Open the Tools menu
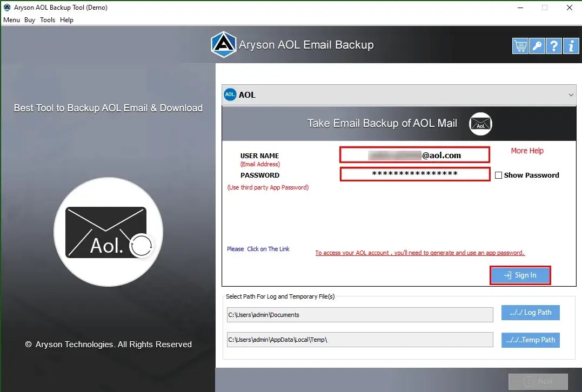 48,20
